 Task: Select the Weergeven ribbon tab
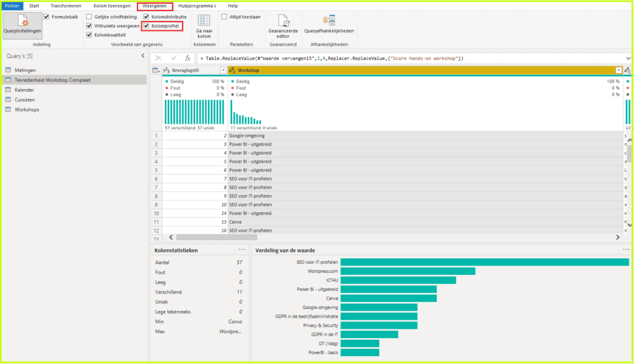pos(154,6)
